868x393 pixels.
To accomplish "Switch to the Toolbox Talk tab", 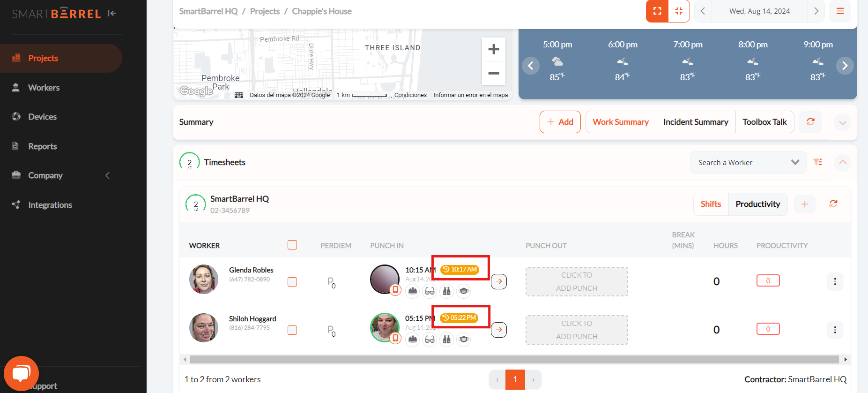I will 765,122.
